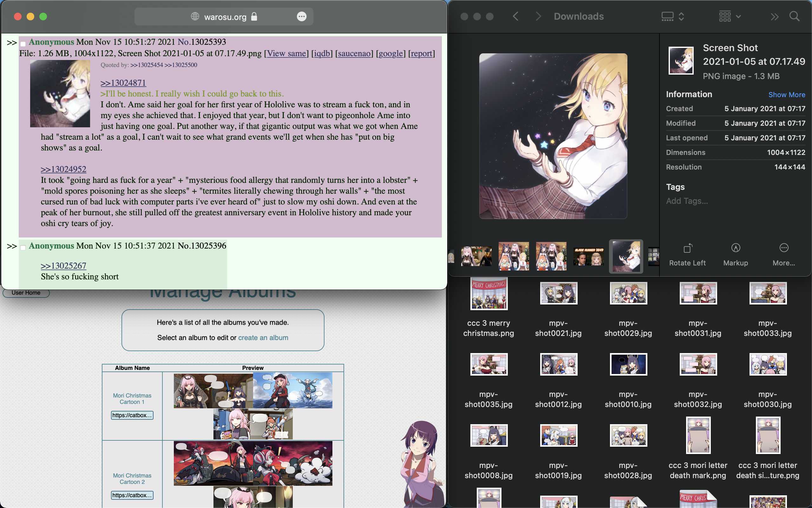This screenshot has height=508, width=812.
Task: Click the View same link
Action: coord(286,53)
